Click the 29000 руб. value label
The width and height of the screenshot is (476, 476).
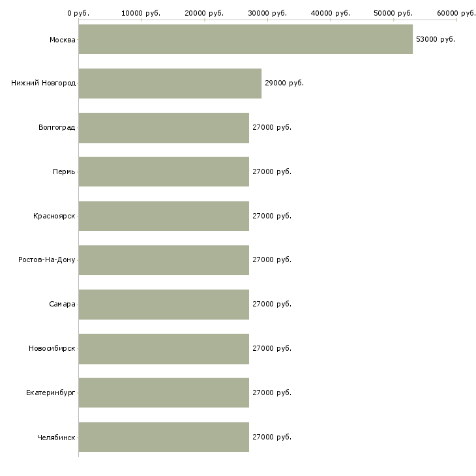pos(284,83)
